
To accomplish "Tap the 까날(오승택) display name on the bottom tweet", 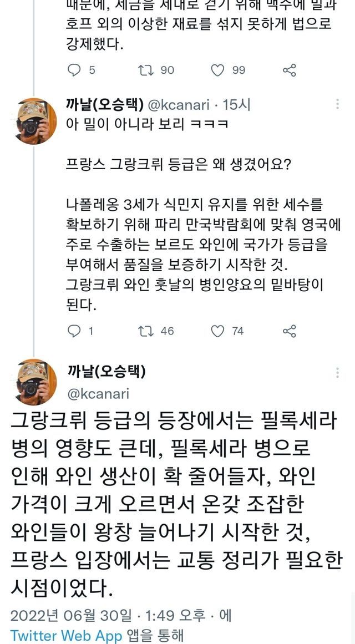I will click(105, 371).
